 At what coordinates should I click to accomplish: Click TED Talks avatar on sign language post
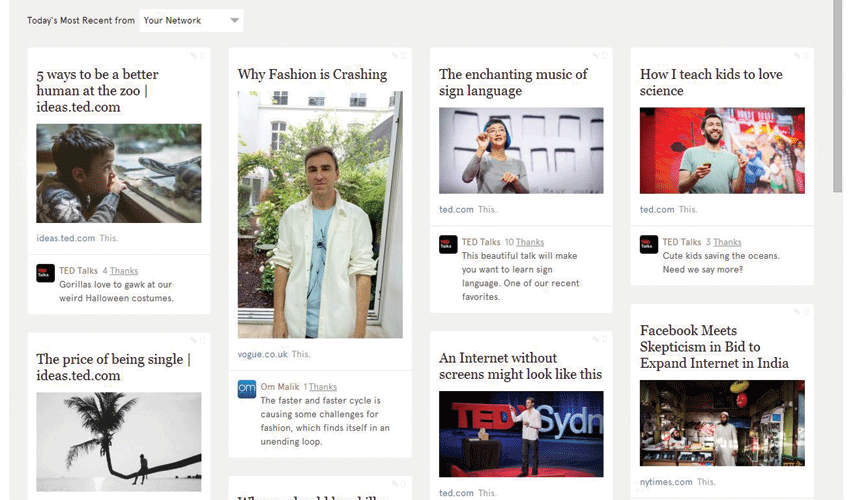[448, 244]
